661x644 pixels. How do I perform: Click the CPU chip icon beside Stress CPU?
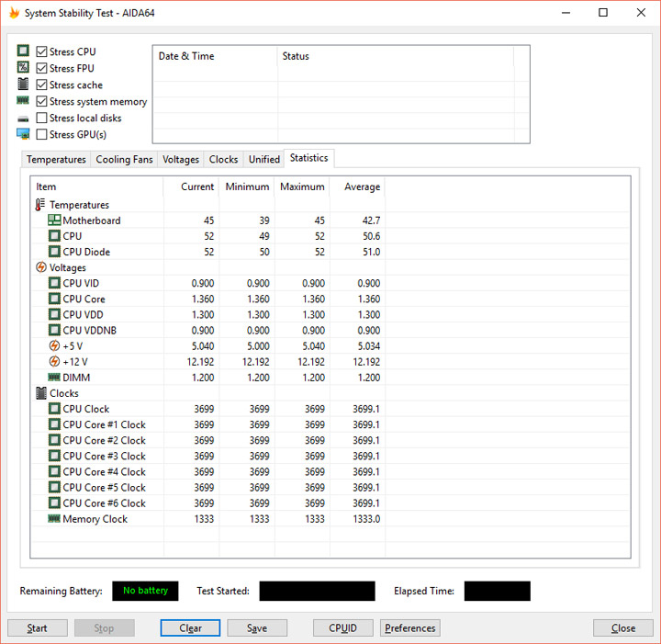[x=23, y=51]
